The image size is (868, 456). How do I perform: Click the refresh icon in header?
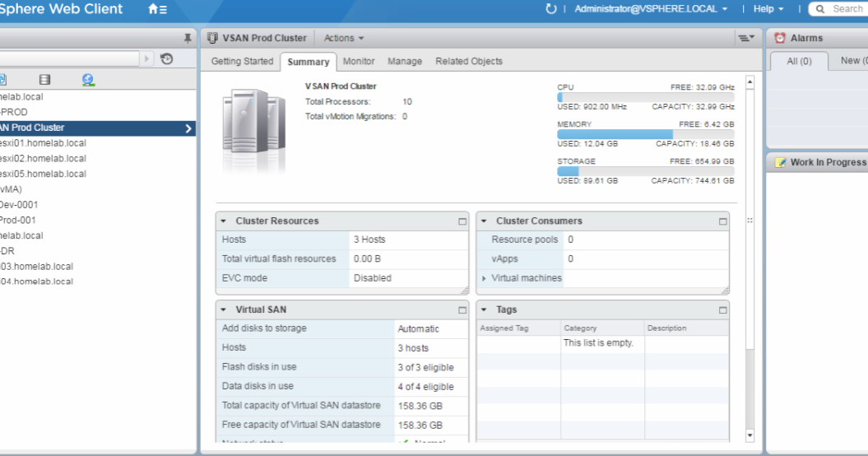point(550,9)
